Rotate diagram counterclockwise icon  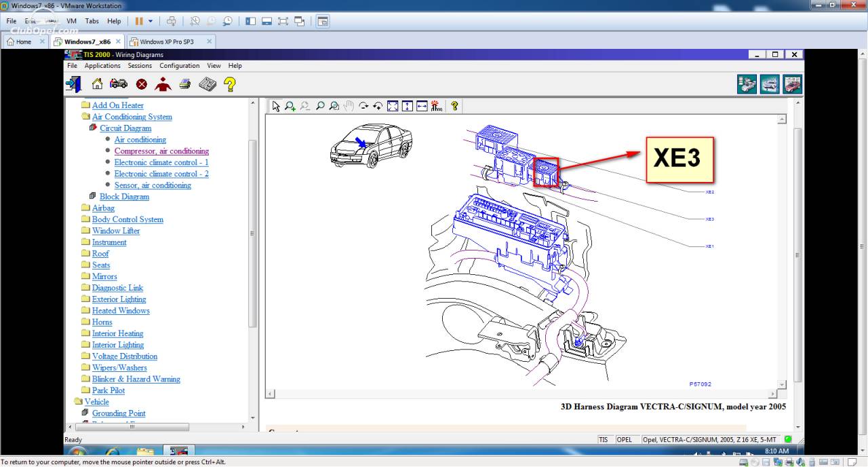pos(378,106)
